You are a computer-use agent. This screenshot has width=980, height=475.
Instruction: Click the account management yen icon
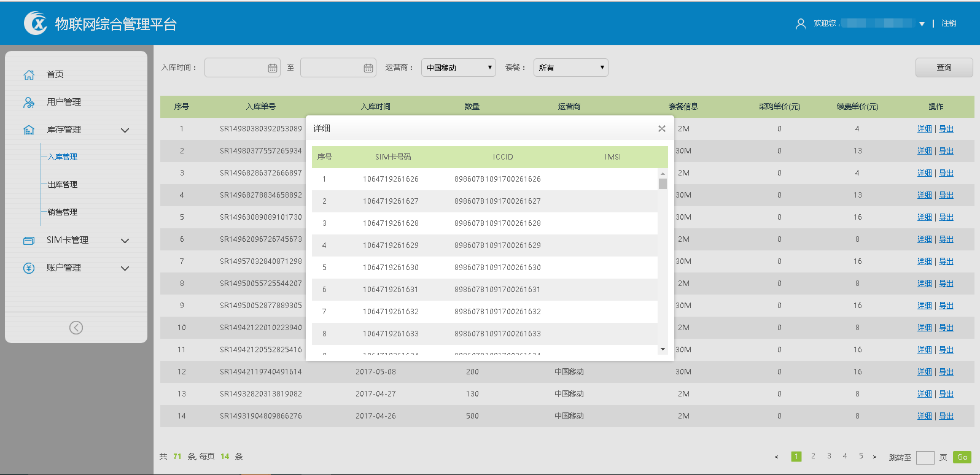point(29,268)
